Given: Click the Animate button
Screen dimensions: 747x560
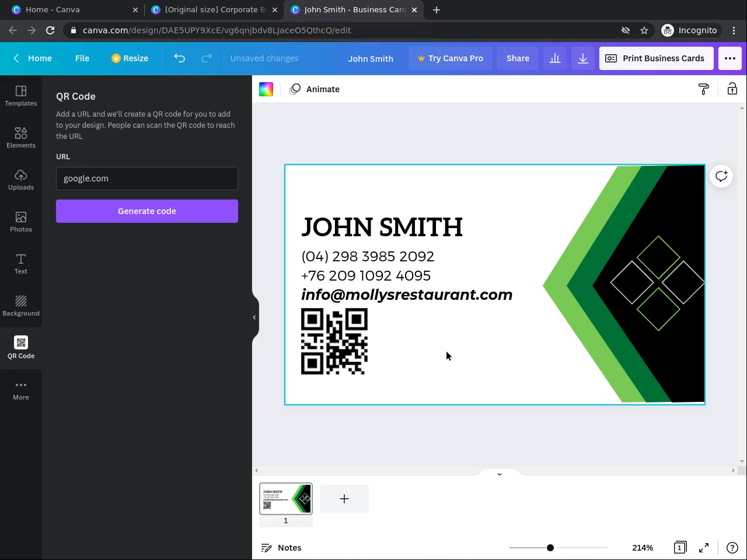Looking at the screenshot, I should tap(315, 89).
